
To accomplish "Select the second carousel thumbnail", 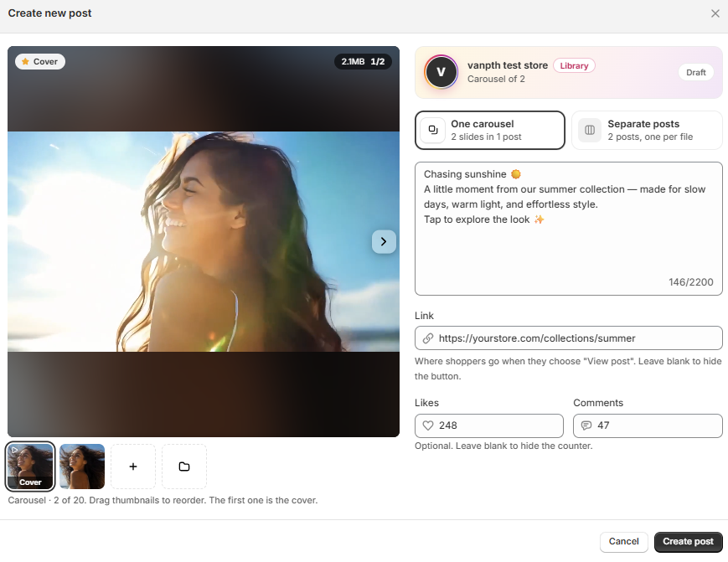I will pyautogui.click(x=82, y=467).
